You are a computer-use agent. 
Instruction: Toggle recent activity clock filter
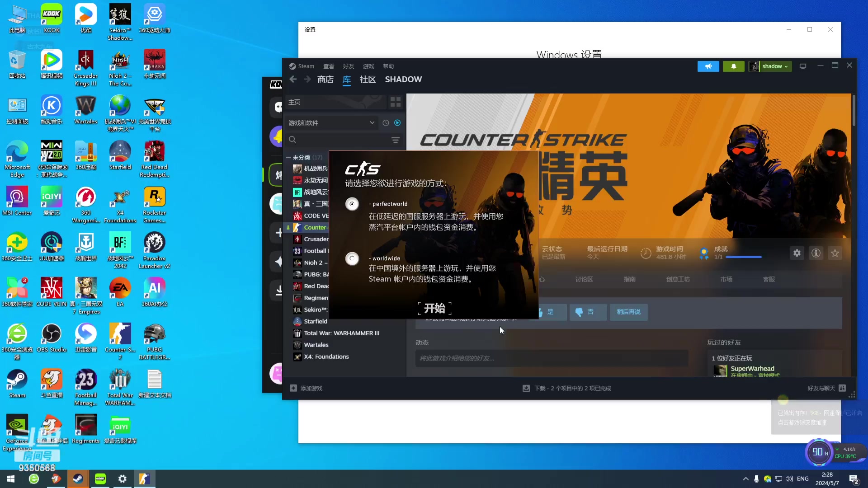point(386,123)
